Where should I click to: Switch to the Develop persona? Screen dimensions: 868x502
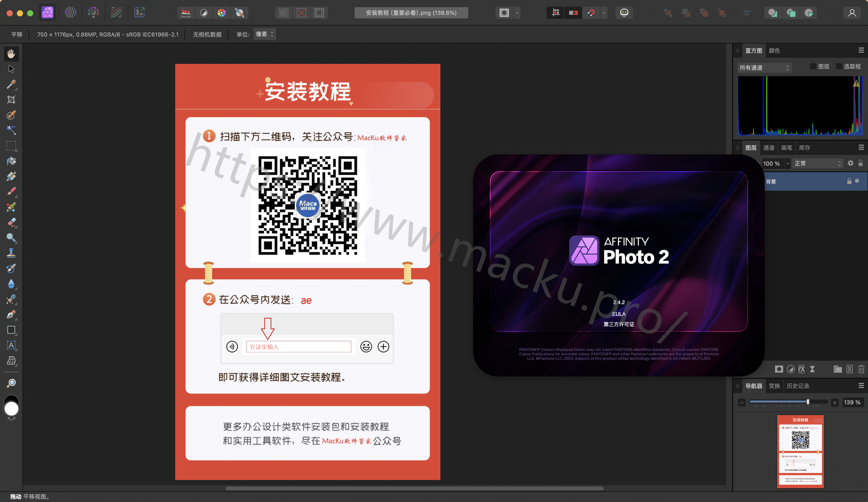pos(93,13)
